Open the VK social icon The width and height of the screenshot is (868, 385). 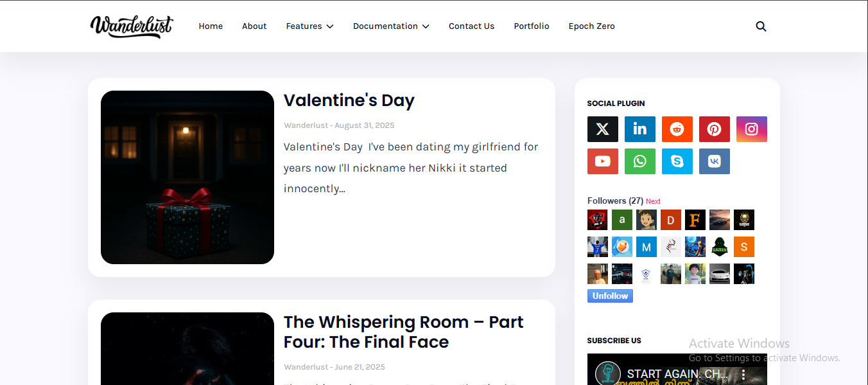pyautogui.click(x=714, y=161)
